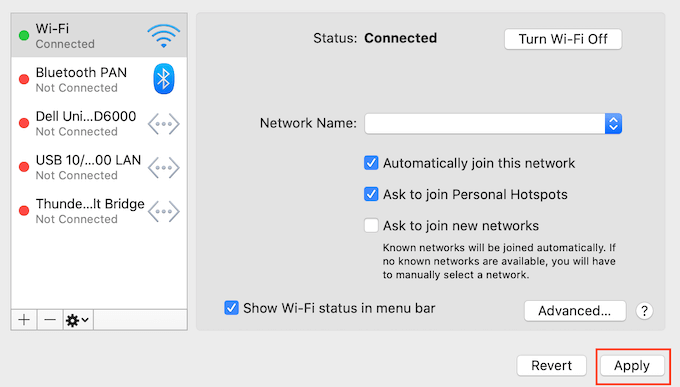Click the 'Network Name:' label

point(308,123)
